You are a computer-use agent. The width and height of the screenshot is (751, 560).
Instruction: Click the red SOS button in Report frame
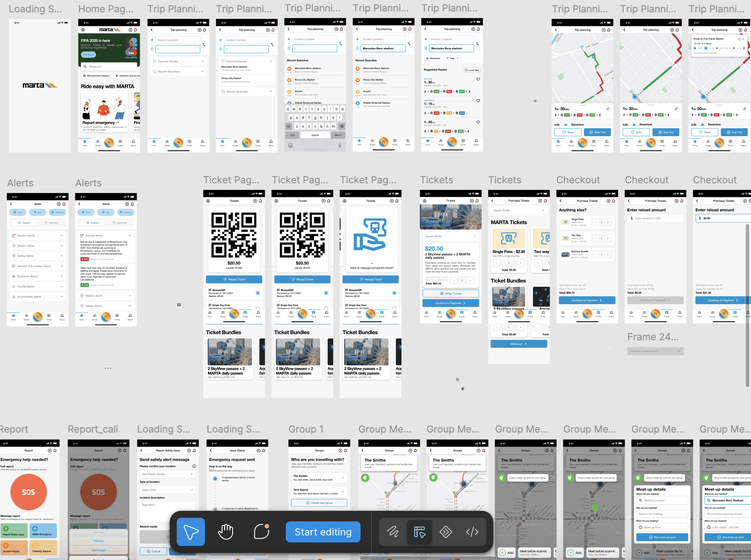pos(29,492)
